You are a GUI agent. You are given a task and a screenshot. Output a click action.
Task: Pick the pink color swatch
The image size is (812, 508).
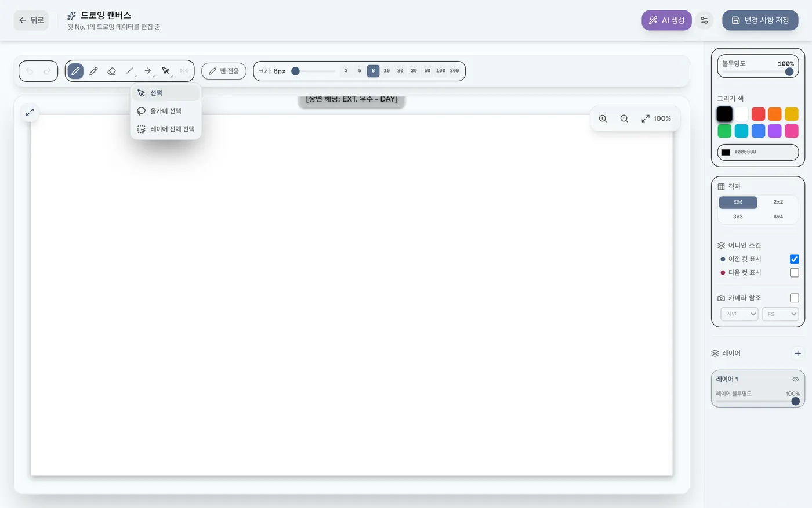(792, 131)
